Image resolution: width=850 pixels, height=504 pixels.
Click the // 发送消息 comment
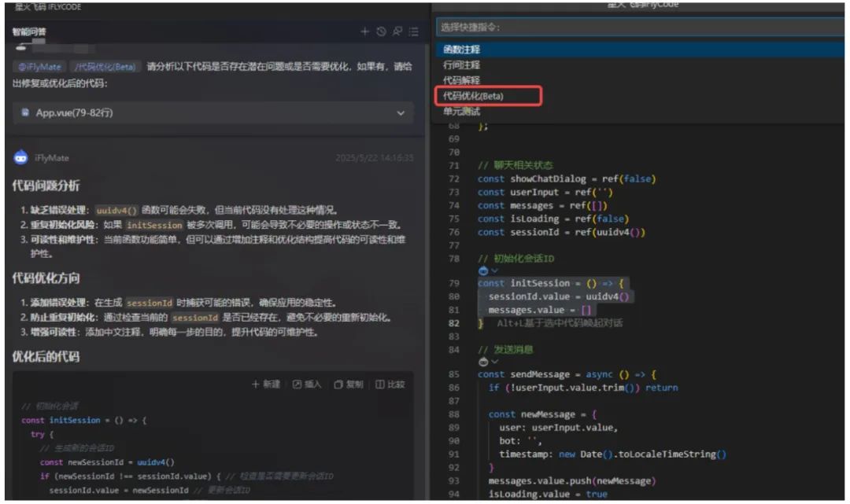tap(504, 350)
